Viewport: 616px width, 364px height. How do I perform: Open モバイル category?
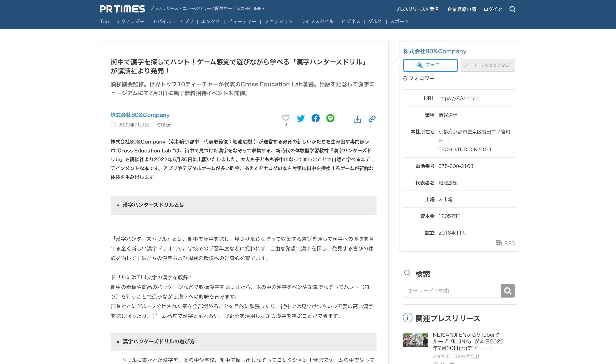(x=162, y=22)
